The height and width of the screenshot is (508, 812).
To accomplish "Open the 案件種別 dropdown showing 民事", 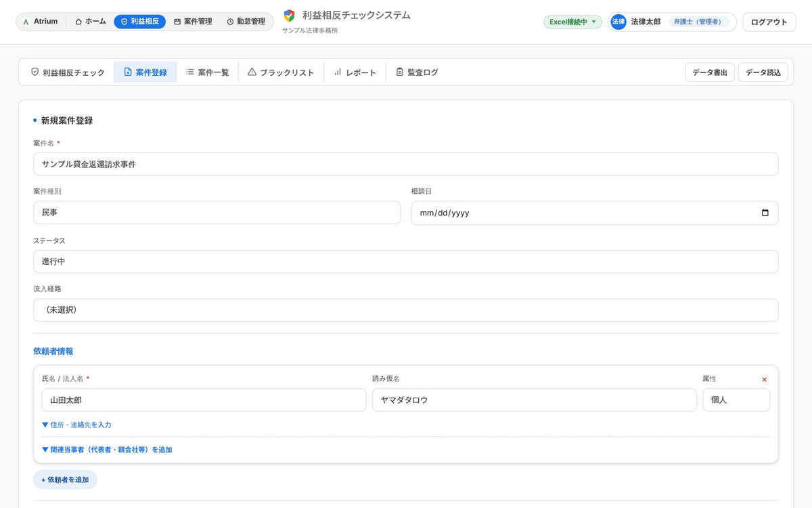I will tap(217, 213).
